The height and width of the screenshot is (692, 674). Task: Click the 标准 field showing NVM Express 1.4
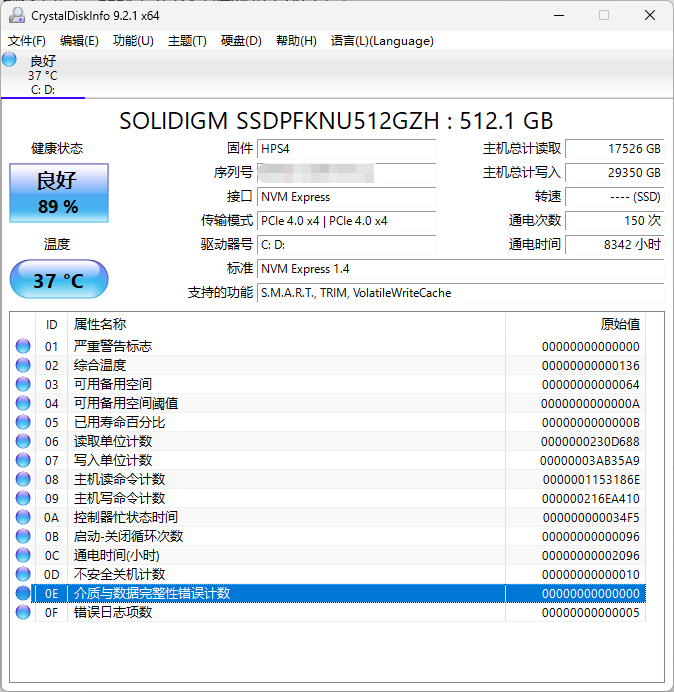coord(461,269)
